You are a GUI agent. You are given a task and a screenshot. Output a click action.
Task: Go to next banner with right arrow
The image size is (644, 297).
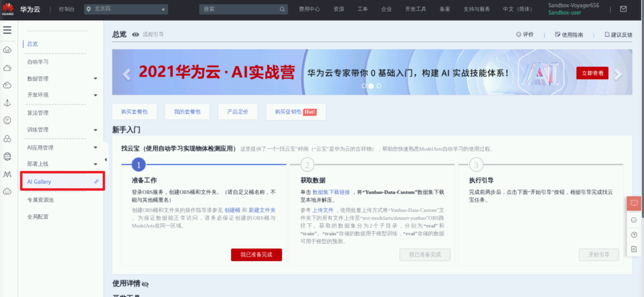pyautogui.click(x=618, y=74)
